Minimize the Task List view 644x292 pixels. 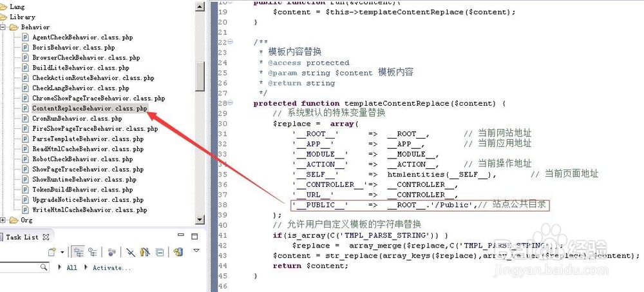coord(181,235)
